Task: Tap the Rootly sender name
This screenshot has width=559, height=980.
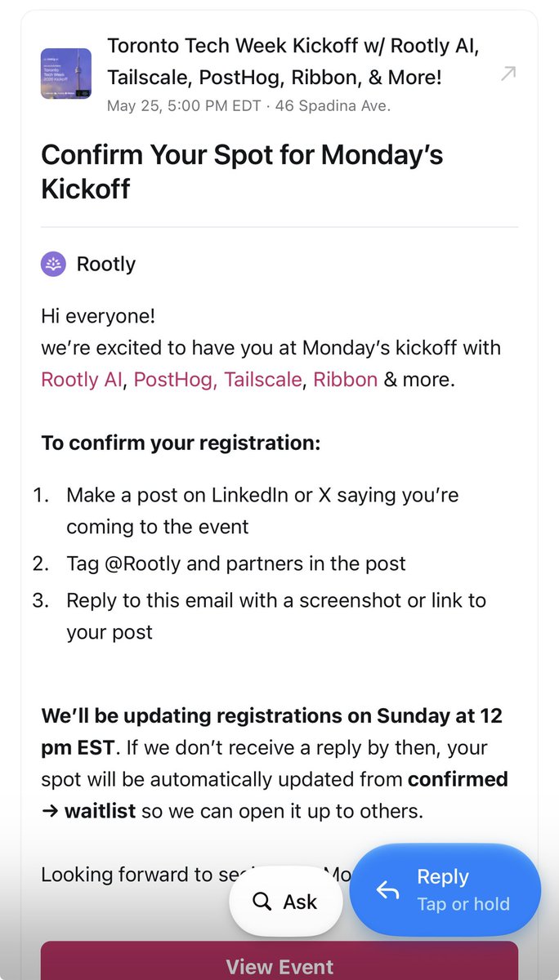Action: click(106, 265)
